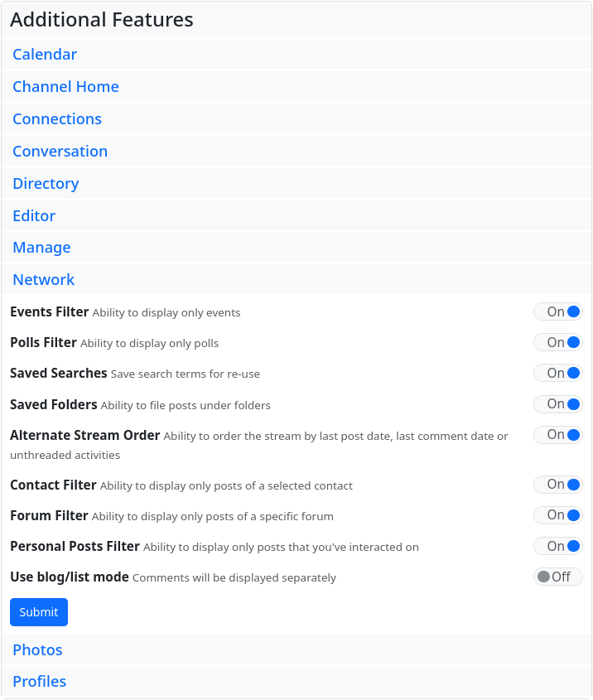Viewport: 593px width, 700px height.
Task: Open the Manage section
Action: point(41,248)
